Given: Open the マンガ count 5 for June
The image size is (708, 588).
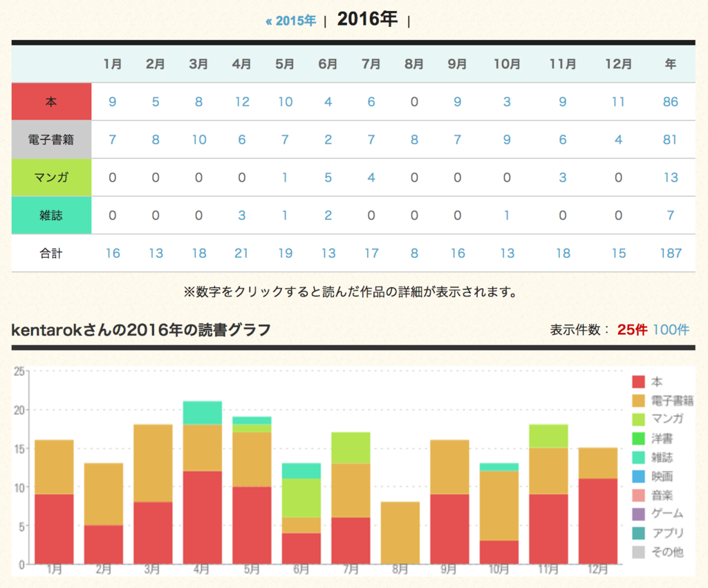Looking at the screenshot, I should (x=328, y=177).
